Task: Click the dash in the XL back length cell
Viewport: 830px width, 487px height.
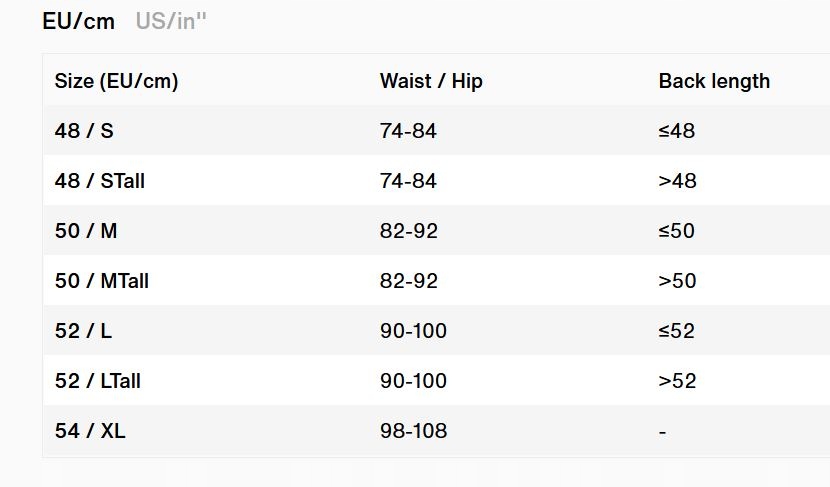Action: (662, 432)
